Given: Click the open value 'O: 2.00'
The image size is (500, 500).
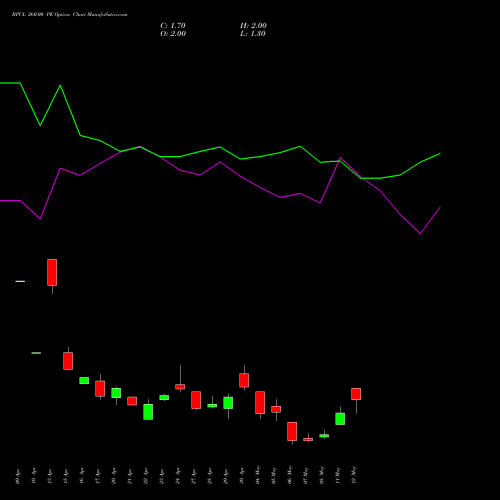Looking at the screenshot, I should point(173,34).
